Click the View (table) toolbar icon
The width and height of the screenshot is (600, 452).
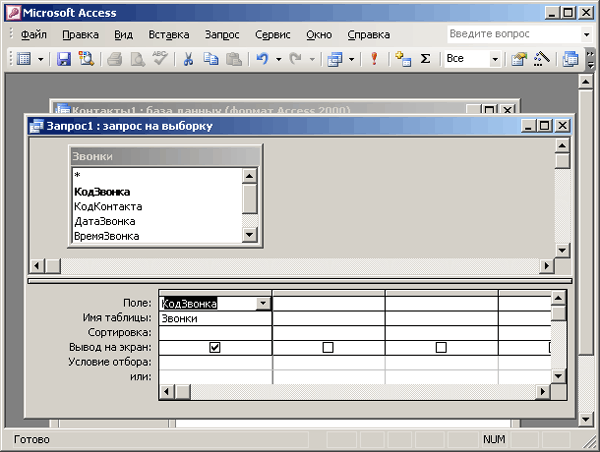tap(24, 59)
